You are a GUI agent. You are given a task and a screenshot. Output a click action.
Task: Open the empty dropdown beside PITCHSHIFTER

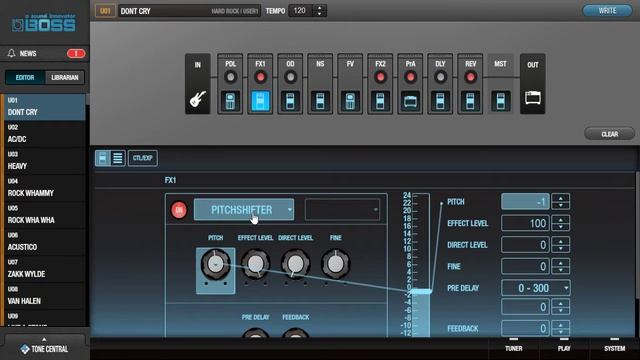coord(342,210)
